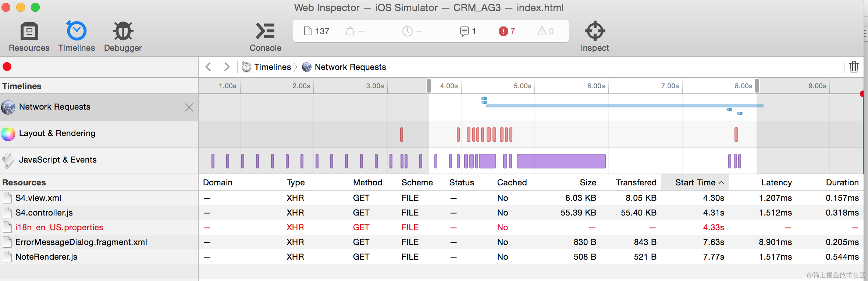
Task: Select the Layout & Rendering timeline
Action: coord(99,134)
